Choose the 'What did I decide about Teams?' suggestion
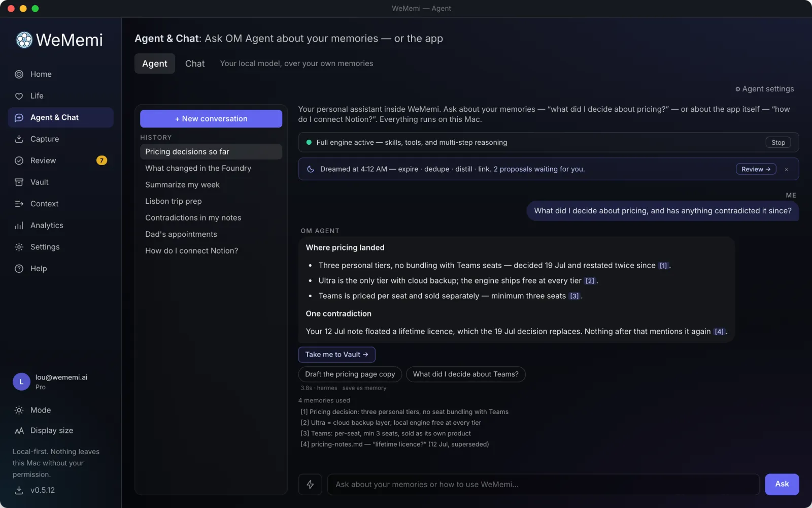This screenshot has height=508, width=812. pyautogui.click(x=466, y=374)
